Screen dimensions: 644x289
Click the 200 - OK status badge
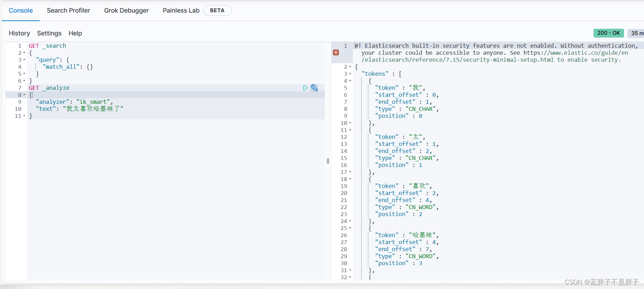click(x=609, y=33)
